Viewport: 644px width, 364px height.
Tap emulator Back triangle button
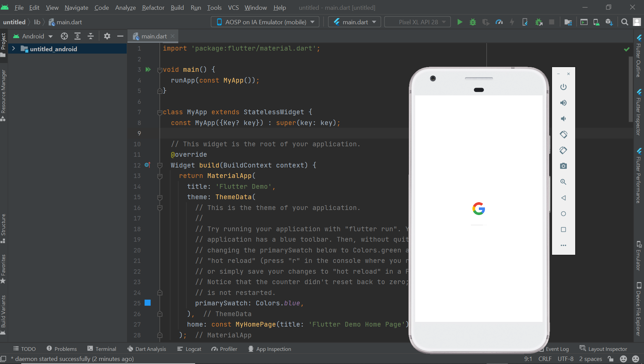tap(563, 198)
